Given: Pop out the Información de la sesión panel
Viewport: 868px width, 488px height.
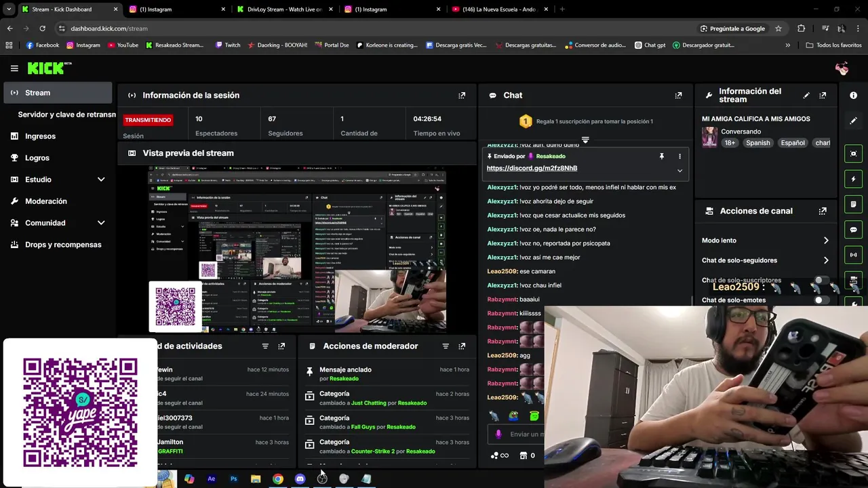Looking at the screenshot, I should click(462, 96).
